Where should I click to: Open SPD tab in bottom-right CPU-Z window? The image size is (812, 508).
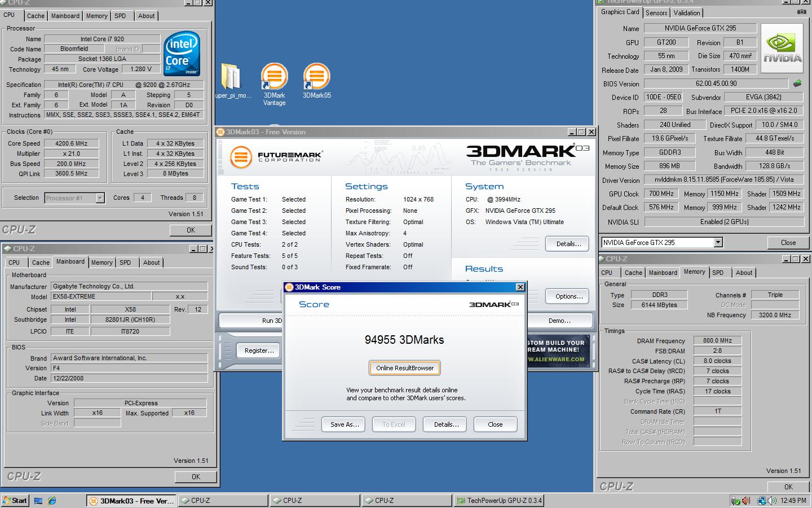[717, 273]
